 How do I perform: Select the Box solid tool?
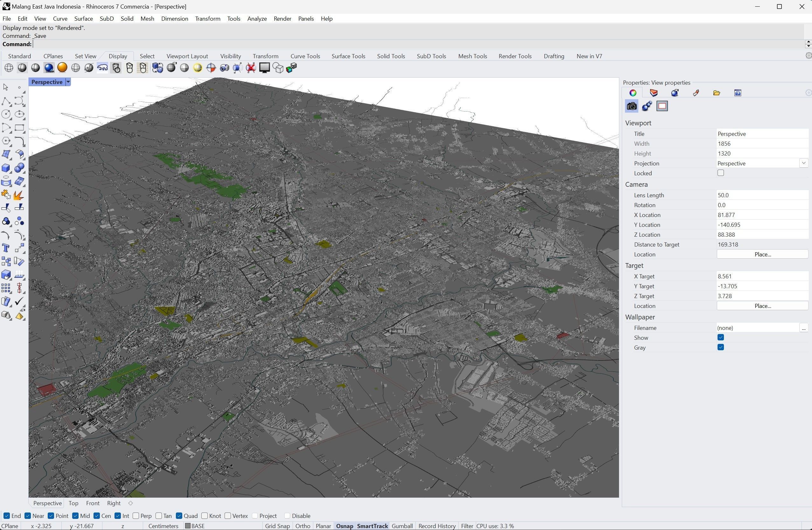point(6,168)
